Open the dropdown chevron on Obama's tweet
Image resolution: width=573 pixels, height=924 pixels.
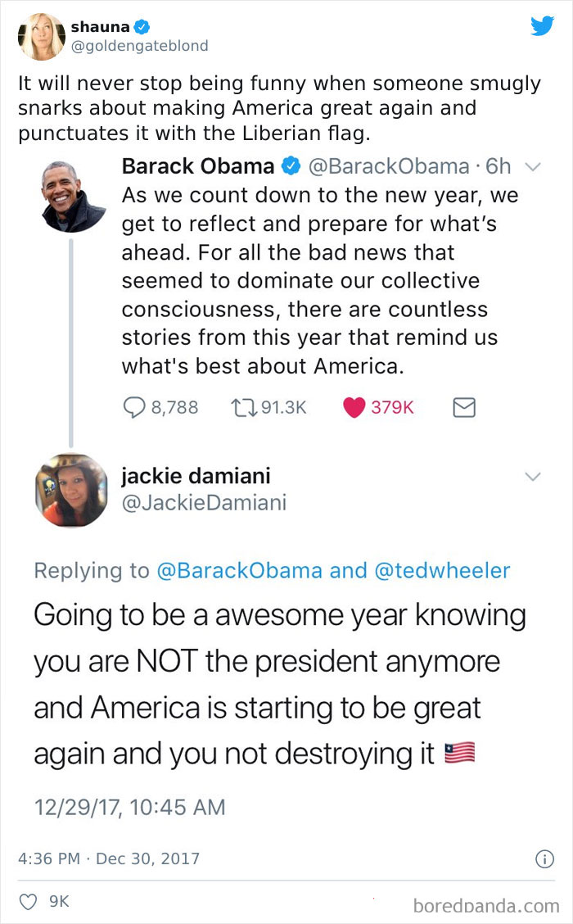[534, 166]
